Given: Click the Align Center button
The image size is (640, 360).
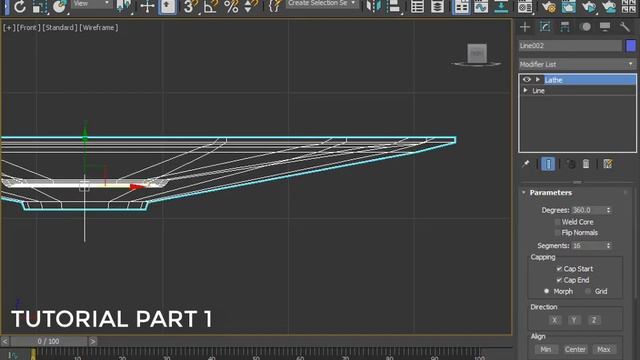Looking at the screenshot, I should coord(575,349).
